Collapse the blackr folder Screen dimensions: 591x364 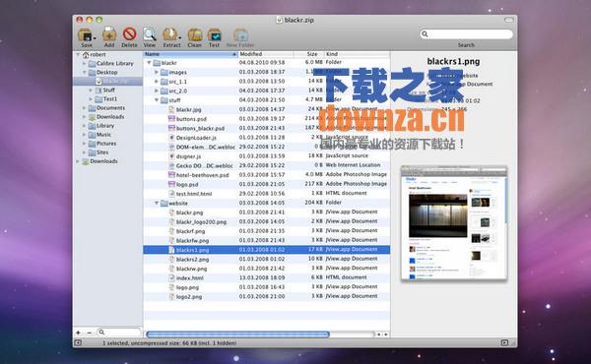tap(150, 63)
